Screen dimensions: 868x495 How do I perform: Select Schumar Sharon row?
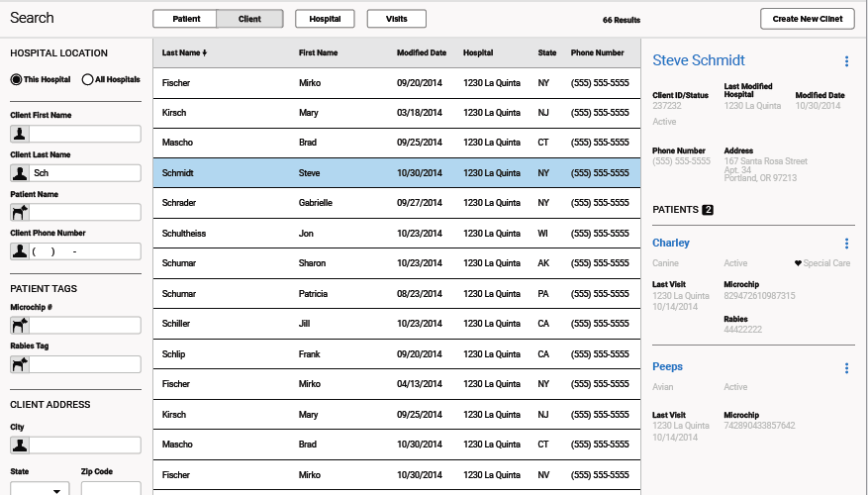(397, 263)
